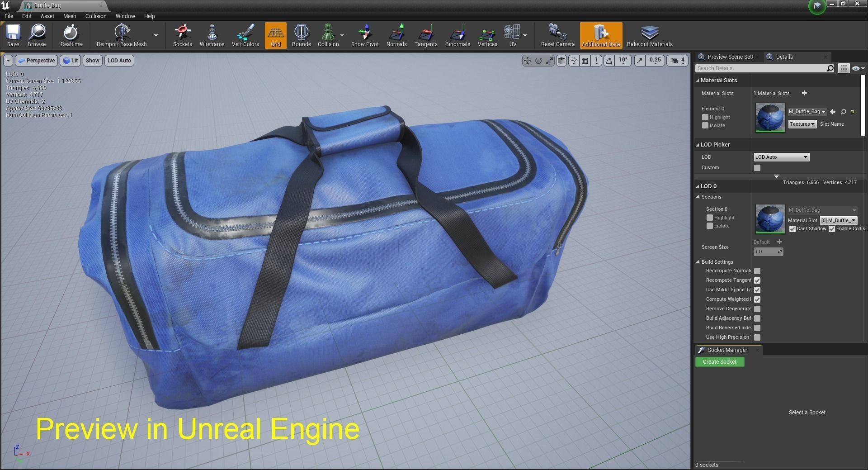Enable Wireframe display mode
This screenshot has height=470, width=868.
pyautogui.click(x=212, y=35)
